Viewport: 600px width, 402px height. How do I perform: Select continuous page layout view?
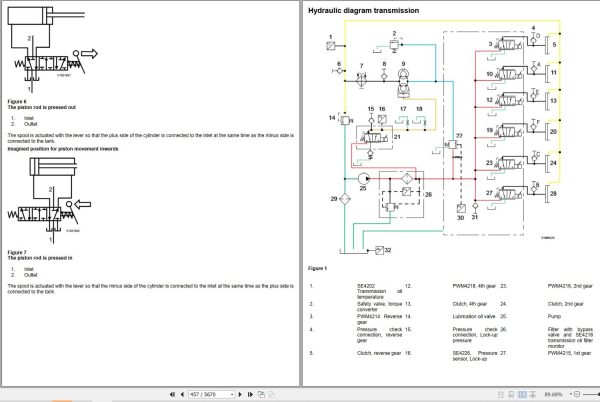tap(511, 394)
